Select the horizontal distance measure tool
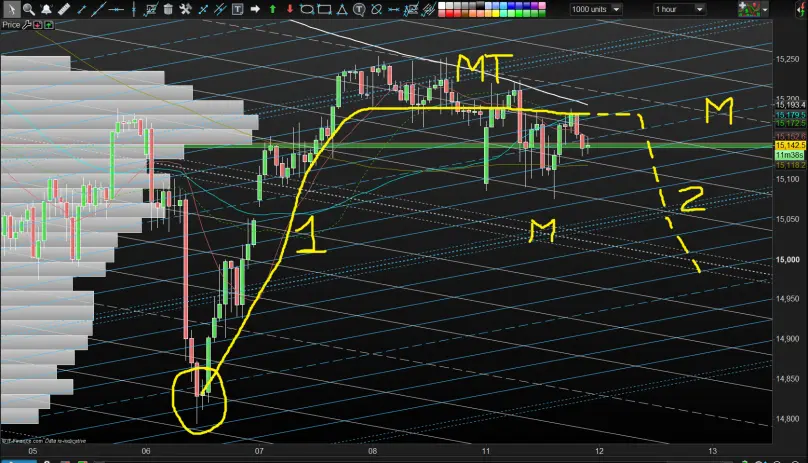The width and height of the screenshot is (808, 463). pos(394,9)
